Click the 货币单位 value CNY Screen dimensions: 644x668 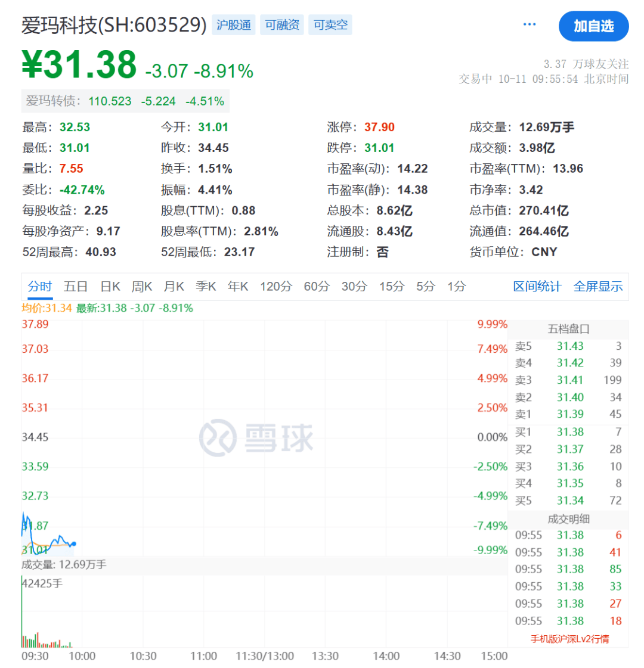tap(544, 252)
